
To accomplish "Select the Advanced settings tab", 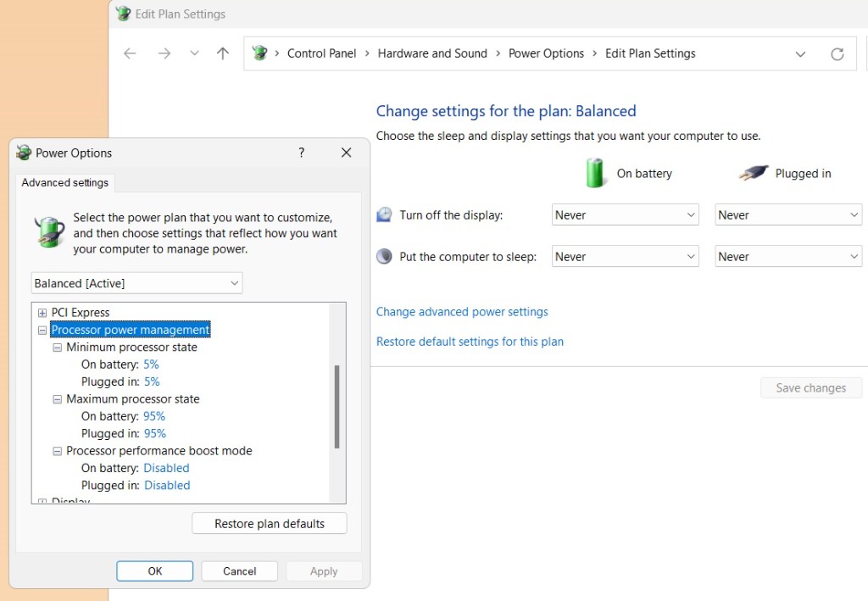I will coord(65,182).
